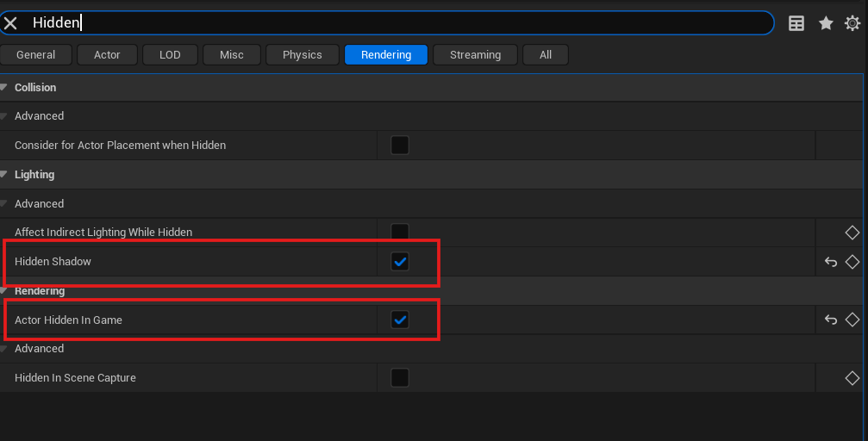868x441 pixels.
Task: Toggle favorites star filter
Action: [x=826, y=23]
